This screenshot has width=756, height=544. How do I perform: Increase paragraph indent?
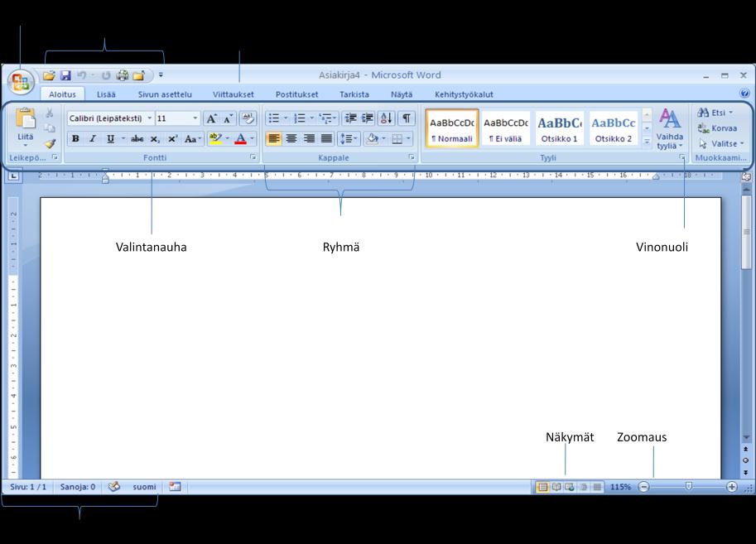368,118
